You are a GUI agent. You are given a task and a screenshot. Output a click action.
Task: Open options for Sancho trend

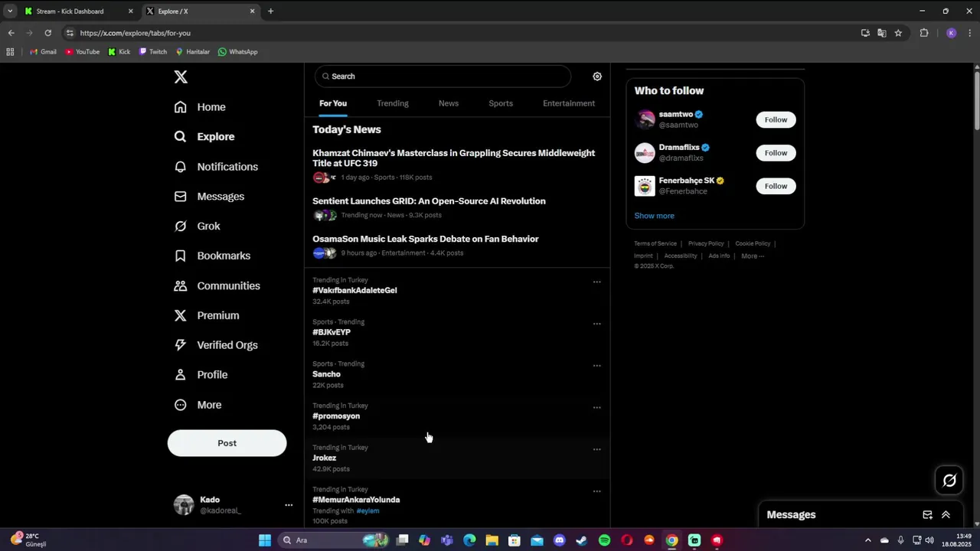[x=597, y=366]
